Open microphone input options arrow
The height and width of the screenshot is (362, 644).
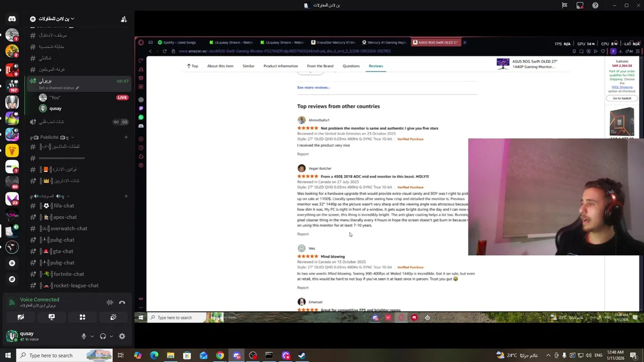(x=92, y=336)
